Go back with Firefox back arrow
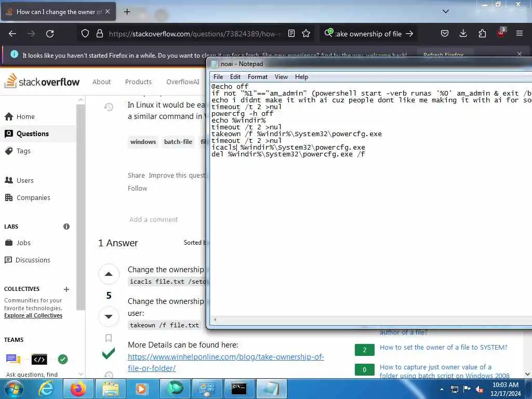 [12, 34]
